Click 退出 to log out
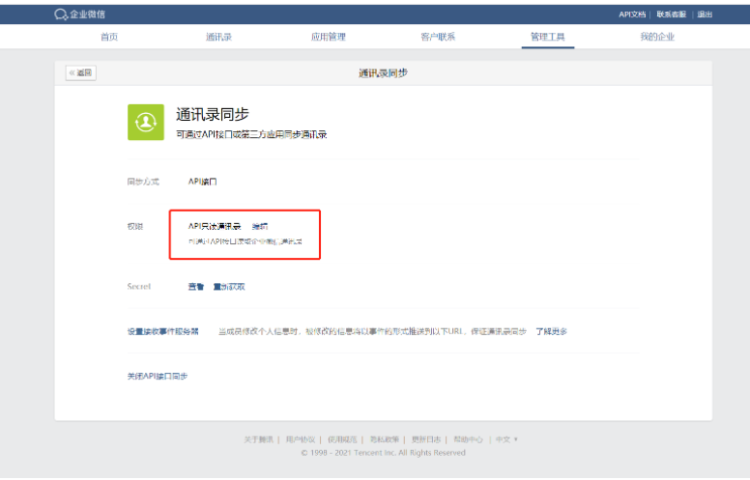Image resolution: width=750 pixels, height=480 pixels. [x=705, y=14]
